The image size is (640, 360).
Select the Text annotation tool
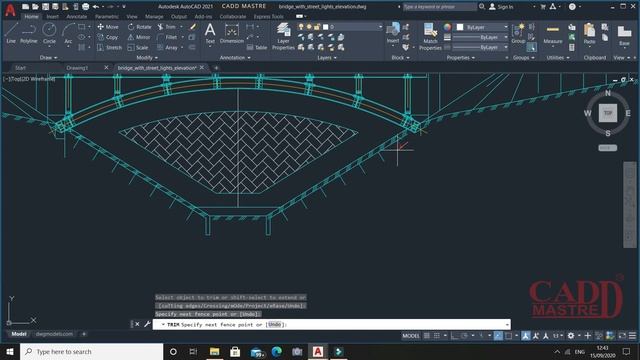point(210,33)
